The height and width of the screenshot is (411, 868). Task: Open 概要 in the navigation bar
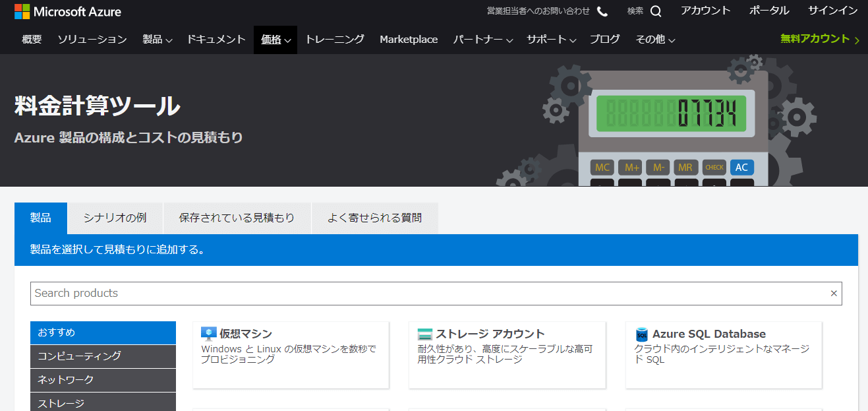pyautogui.click(x=32, y=40)
